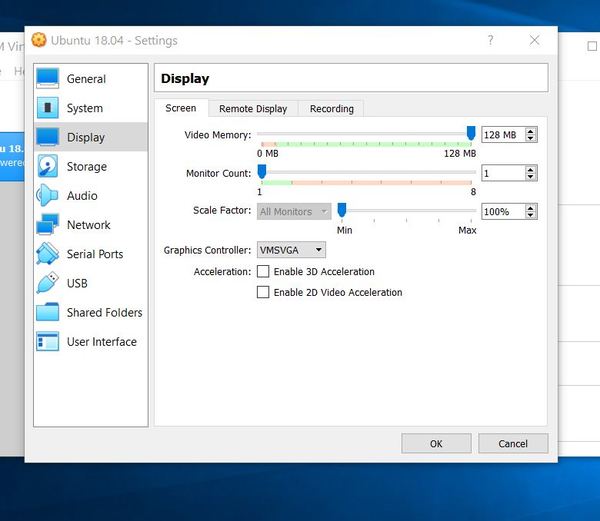This screenshot has height=521, width=600.
Task: Click the VirtualBox icon in title bar
Action: click(39, 40)
